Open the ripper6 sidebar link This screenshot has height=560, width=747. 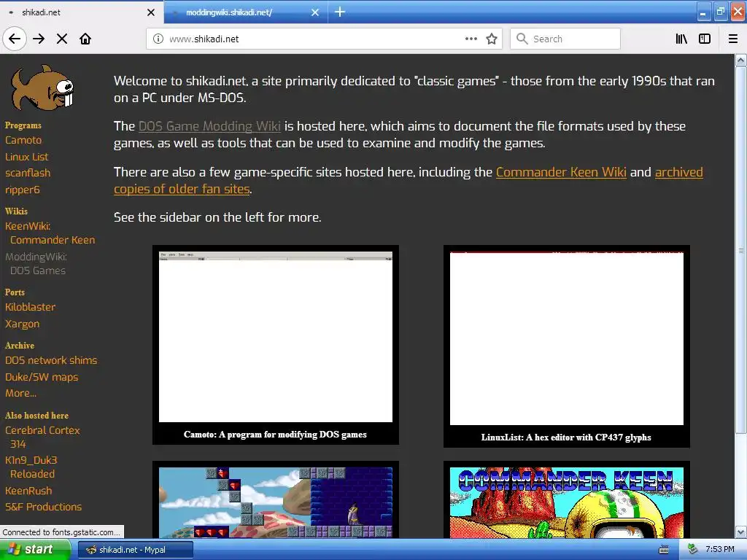tap(23, 190)
